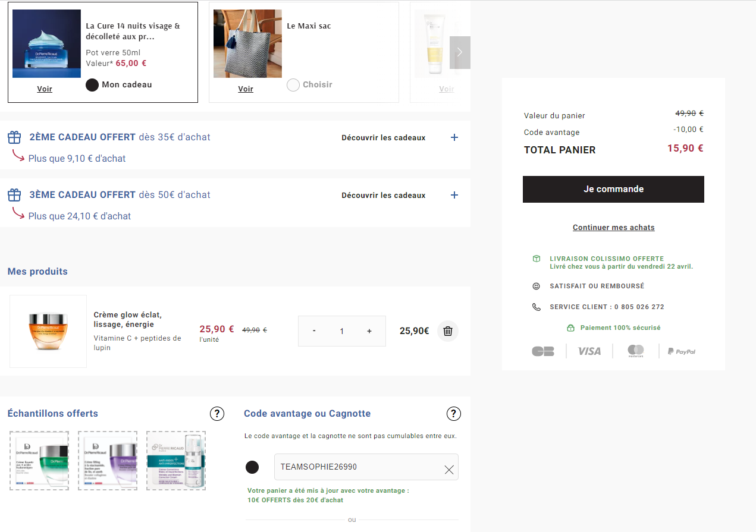Screen dimensions: 756x532
Task: Click the crossed-out 49,90 € in Valeur du panier
Action: tap(689, 114)
